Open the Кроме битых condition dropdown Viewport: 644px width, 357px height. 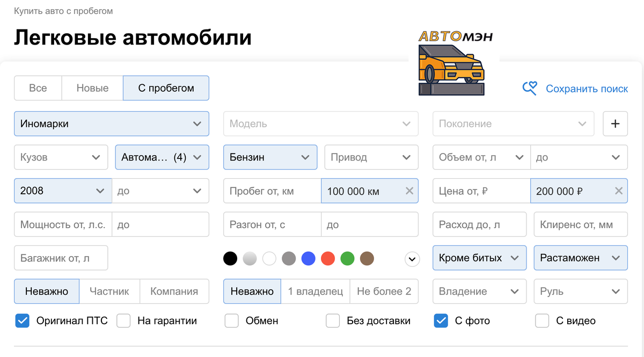pos(479,258)
